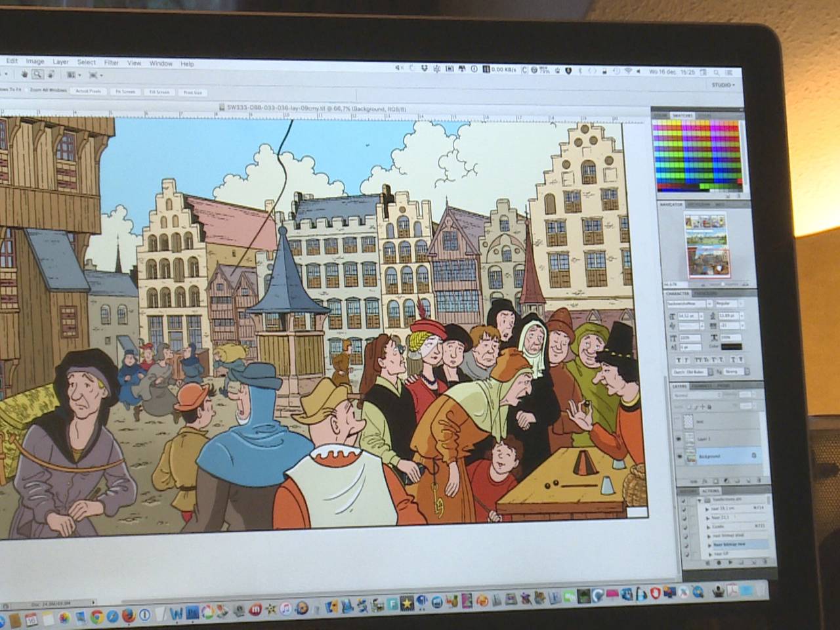This screenshot has width=840, height=630.
Task: Launch Firefox from the Dock
Action: [x=129, y=616]
